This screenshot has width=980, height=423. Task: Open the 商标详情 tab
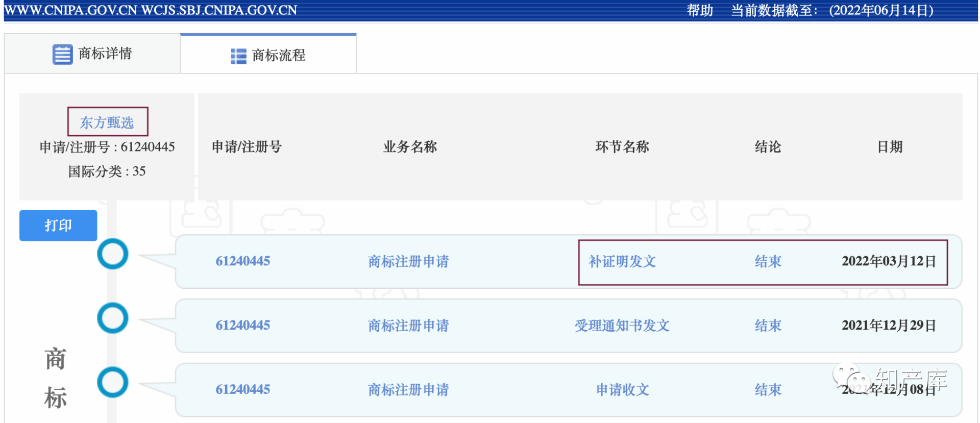click(x=92, y=54)
